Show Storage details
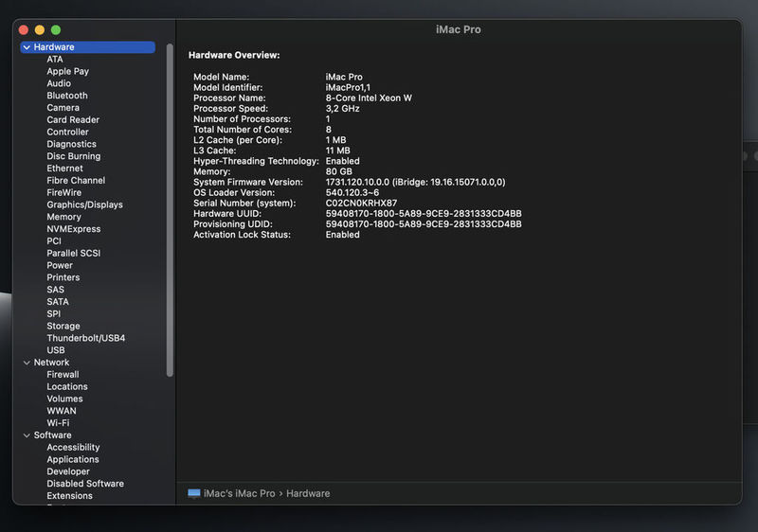Viewport: 758px width, 532px height. 63,327
